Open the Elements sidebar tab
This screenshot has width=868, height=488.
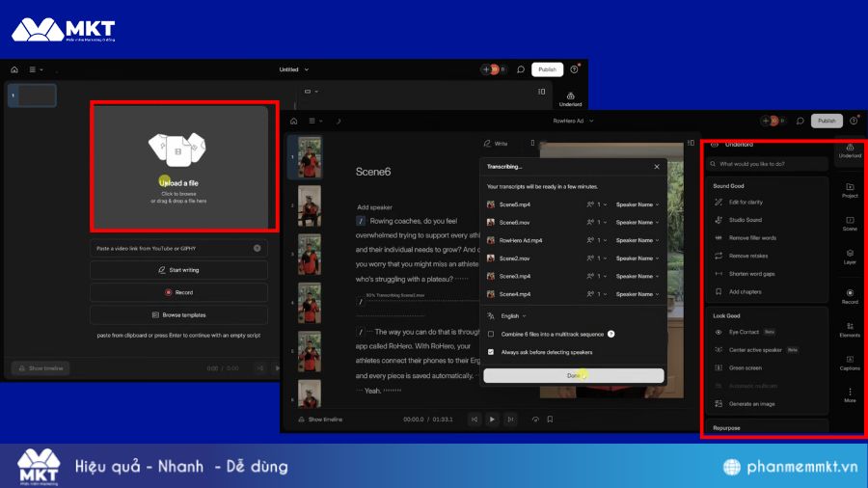[x=850, y=330]
